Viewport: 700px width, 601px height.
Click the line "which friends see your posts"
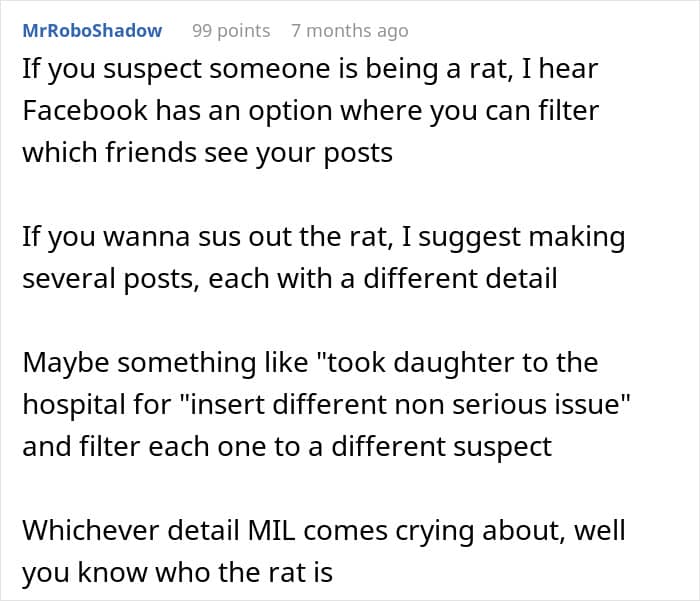(207, 153)
